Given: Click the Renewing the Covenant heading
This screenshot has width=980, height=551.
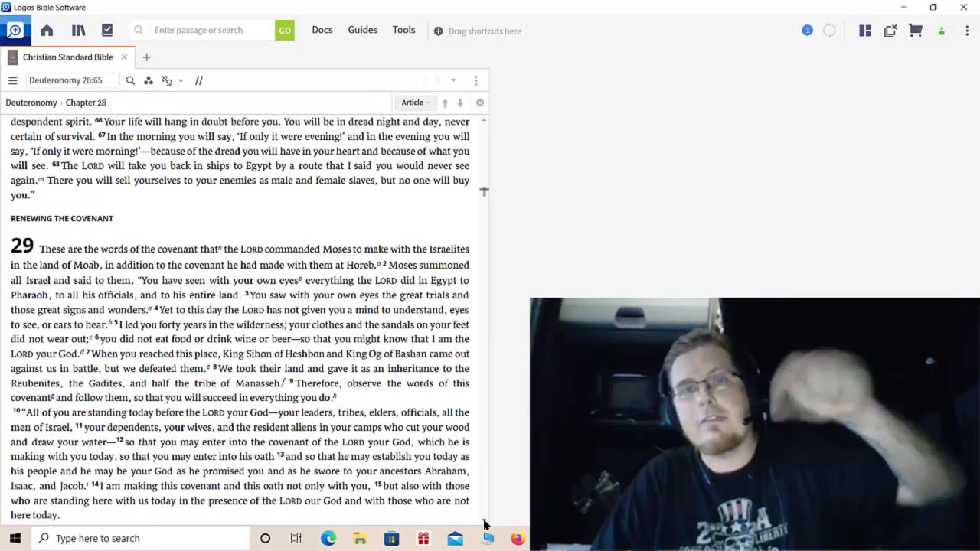Looking at the screenshot, I should pos(62,218).
